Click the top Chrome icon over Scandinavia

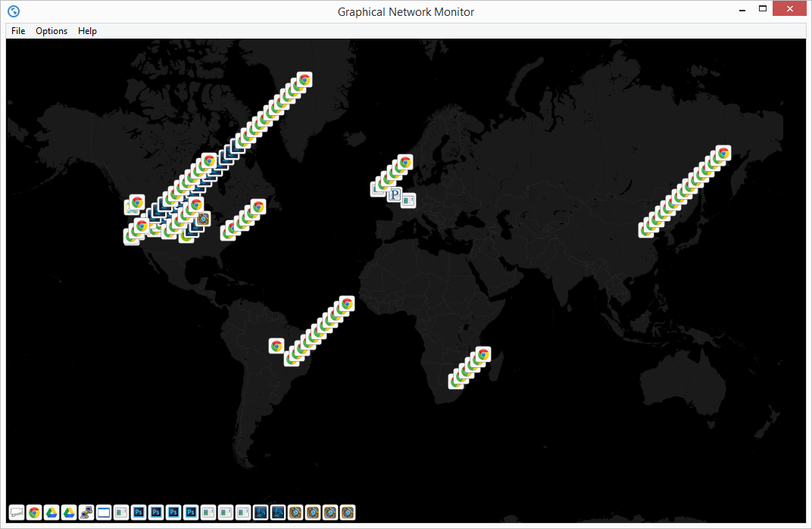pos(405,162)
